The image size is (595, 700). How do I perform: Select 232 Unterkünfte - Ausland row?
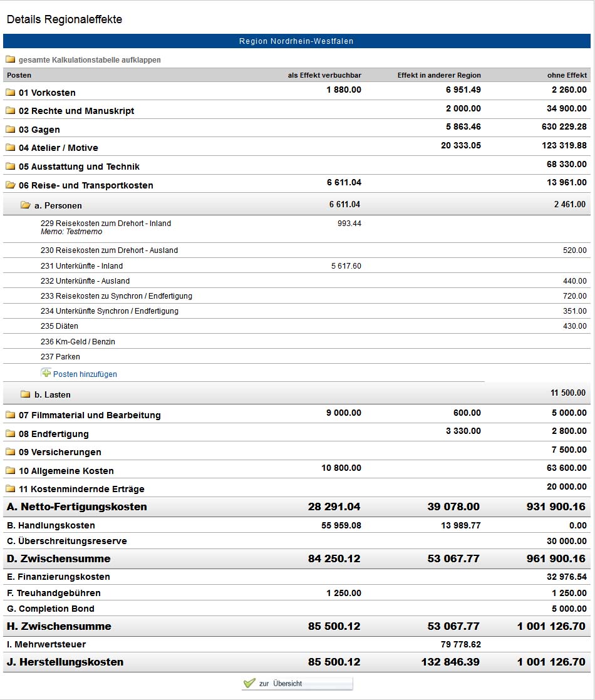[x=297, y=281]
